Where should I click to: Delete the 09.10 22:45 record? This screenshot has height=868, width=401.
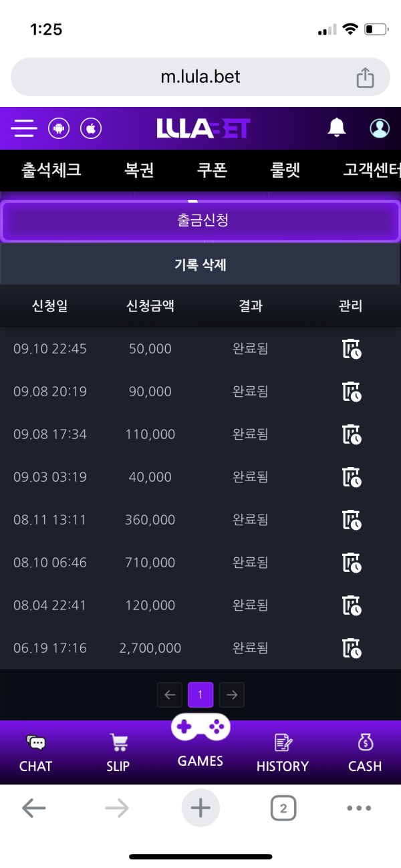point(352,349)
